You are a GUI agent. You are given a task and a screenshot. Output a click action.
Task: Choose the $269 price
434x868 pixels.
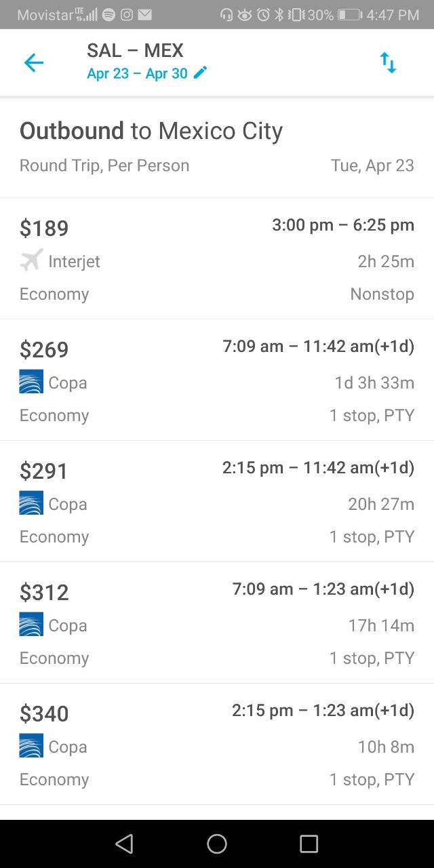click(44, 349)
